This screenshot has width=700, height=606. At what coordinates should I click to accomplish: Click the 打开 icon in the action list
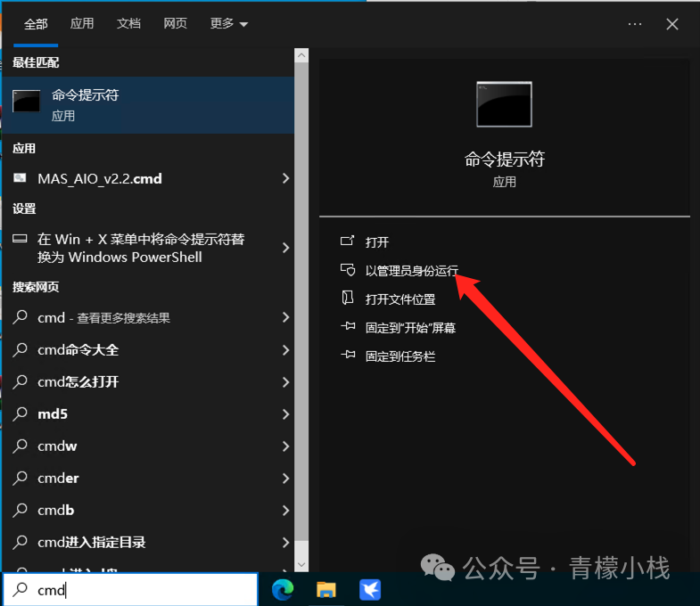pos(347,242)
